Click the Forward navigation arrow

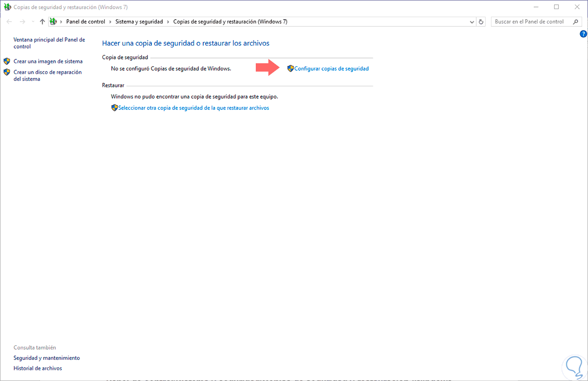point(22,22)
